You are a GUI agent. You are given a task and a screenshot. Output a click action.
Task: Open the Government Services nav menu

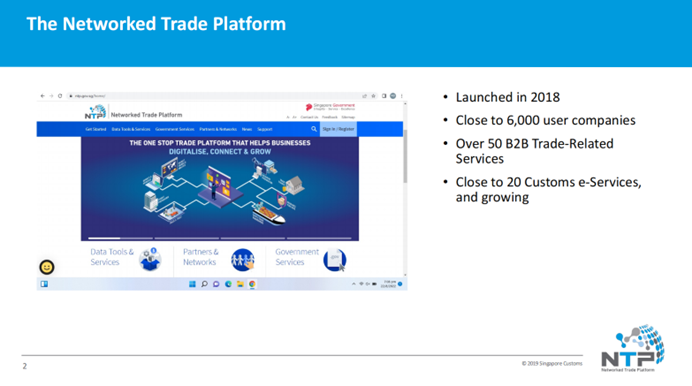[x=175, y=129]
